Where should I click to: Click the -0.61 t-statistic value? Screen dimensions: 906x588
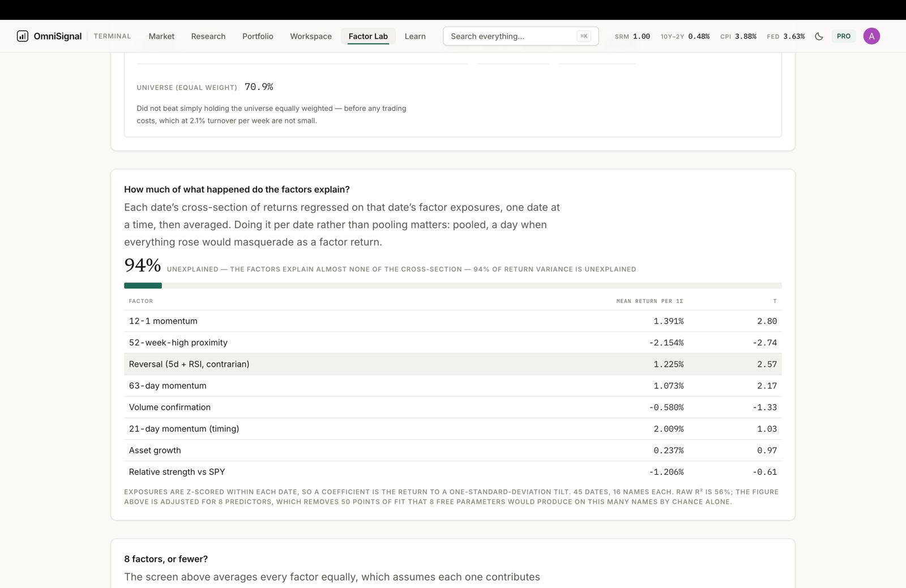(765, 471)
